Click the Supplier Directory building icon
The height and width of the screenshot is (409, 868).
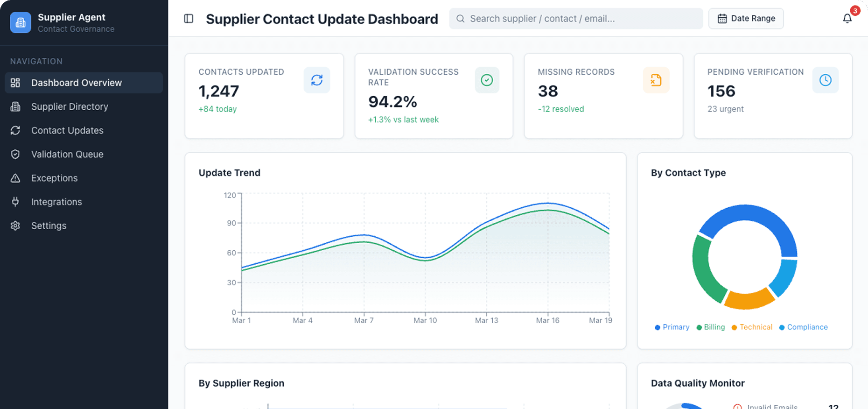click(x=15, y=106)
